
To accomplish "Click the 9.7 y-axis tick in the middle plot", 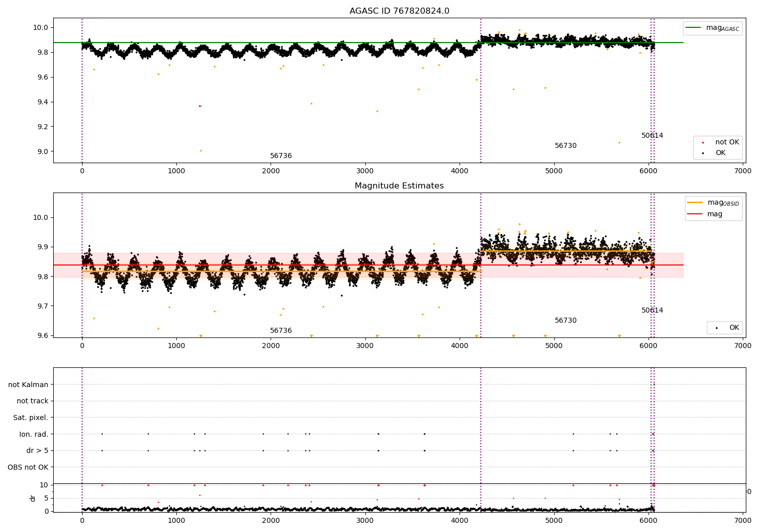I will [x=42, y=306].
